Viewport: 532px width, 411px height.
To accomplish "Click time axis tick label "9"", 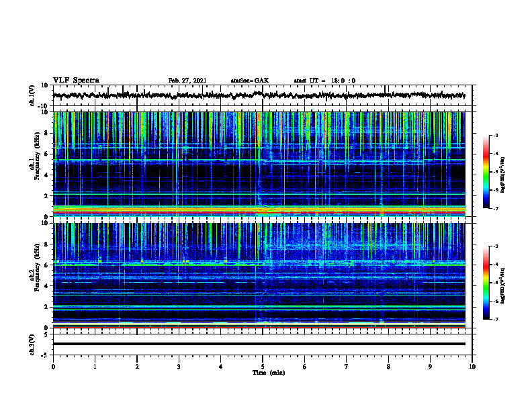I will coord(430,367).
